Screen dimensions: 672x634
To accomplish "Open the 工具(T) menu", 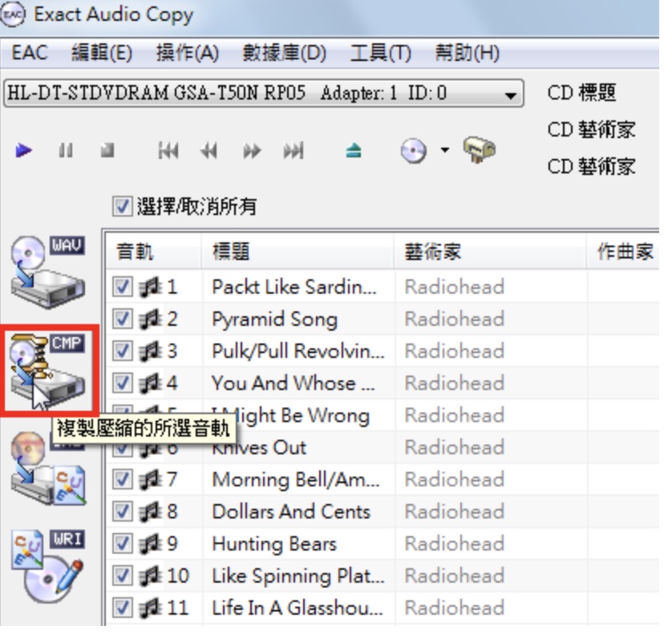I will (381, 53).
